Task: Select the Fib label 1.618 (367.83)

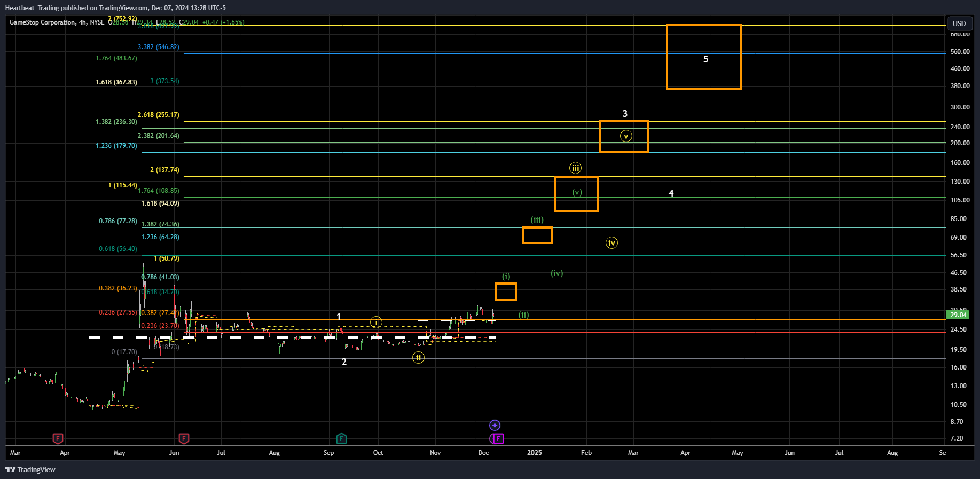Action: pyautogui.click(x=116, y=82)
